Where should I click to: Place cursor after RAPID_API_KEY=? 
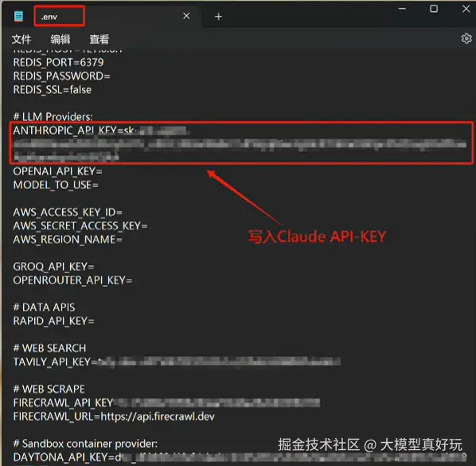click(95, 321)
